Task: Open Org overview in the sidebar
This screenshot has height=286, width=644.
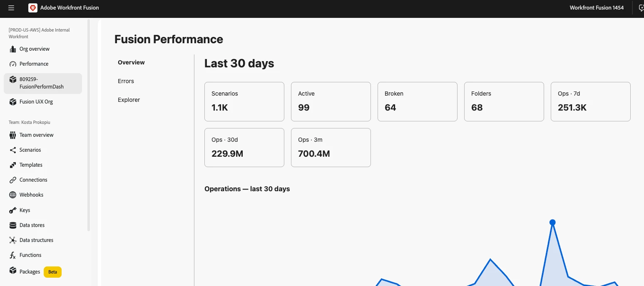Action: tap(34, 49)
